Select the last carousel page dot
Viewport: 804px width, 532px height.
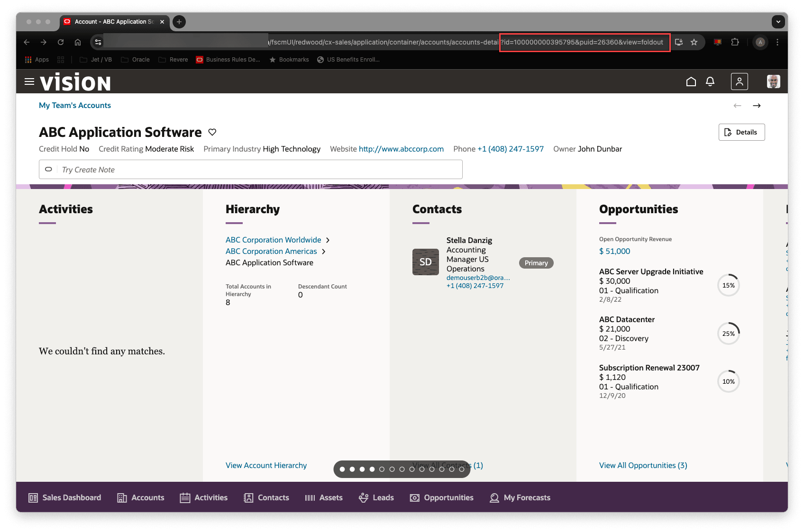[462, 469]
